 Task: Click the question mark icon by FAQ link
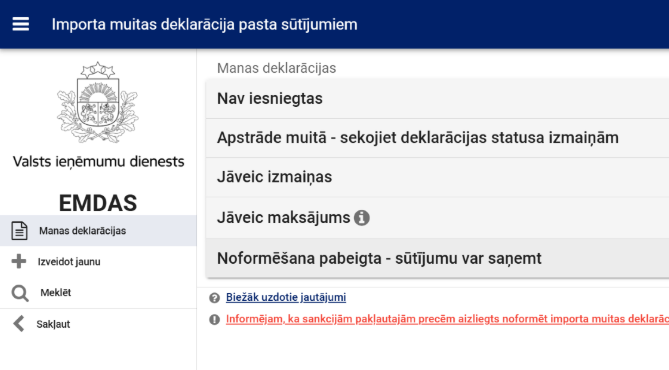(x=214, y=298)
